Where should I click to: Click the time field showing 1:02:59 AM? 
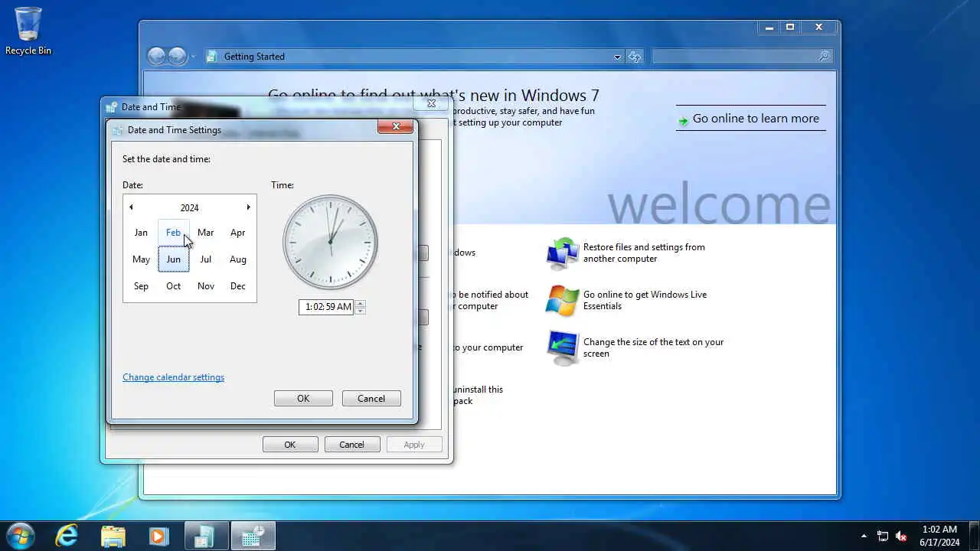coord(327,307)
